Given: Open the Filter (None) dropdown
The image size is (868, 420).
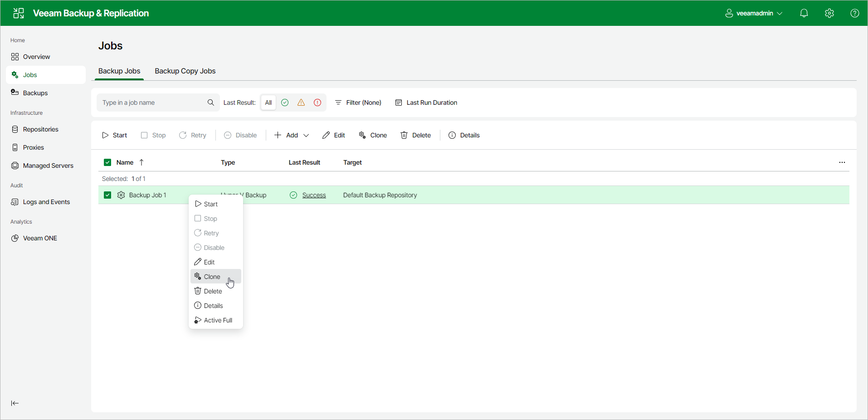Looking at the screenshot, I should coord(358,103).
